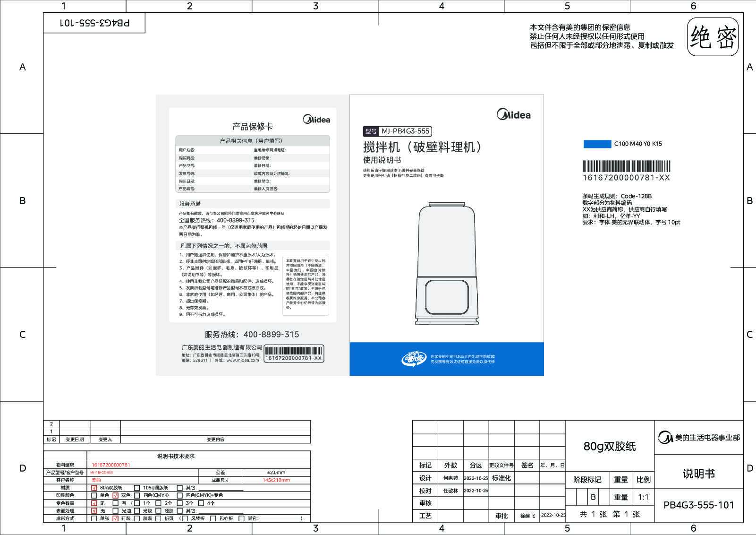Viewport: 756px width, 535px height.
Task: Toggle the 胶装 binding checkbox
Action: pos(137,518)
